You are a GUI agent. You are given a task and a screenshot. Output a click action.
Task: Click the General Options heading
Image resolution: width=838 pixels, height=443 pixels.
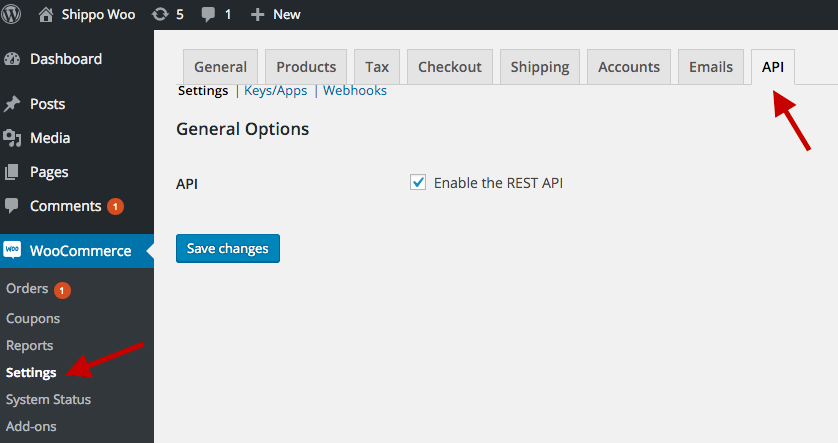(x=243, y=129)
